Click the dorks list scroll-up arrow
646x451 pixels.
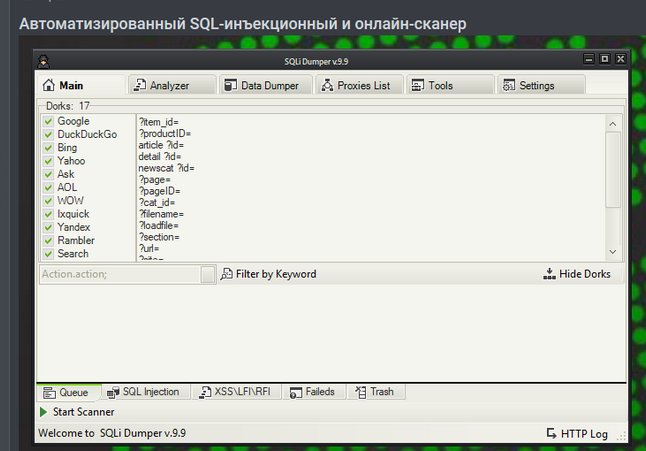coord(613,124)
